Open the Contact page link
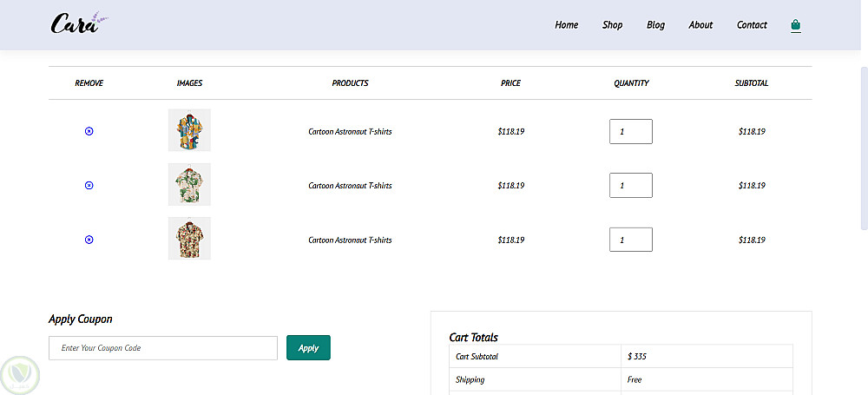This screenshot has width=868, height=395. point(752,25)
